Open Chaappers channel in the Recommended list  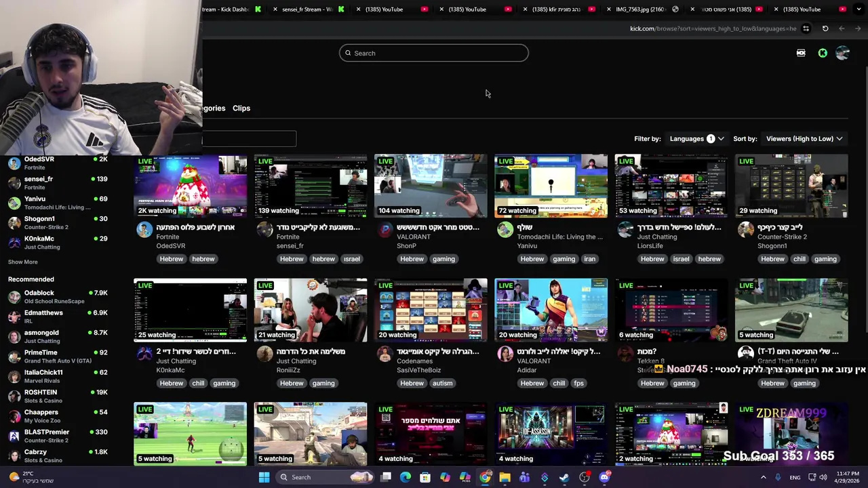point(58,416)
